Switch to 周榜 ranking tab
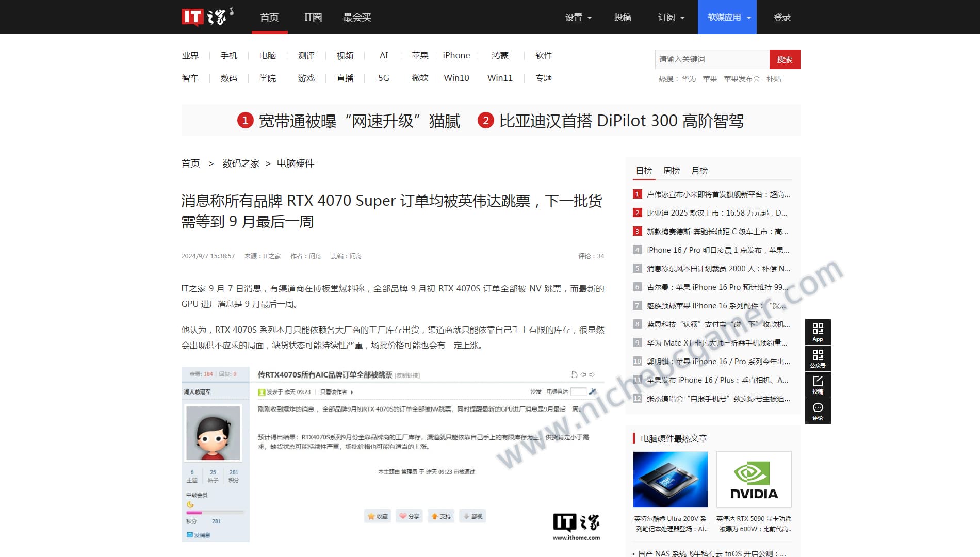 tap(672, 171)
